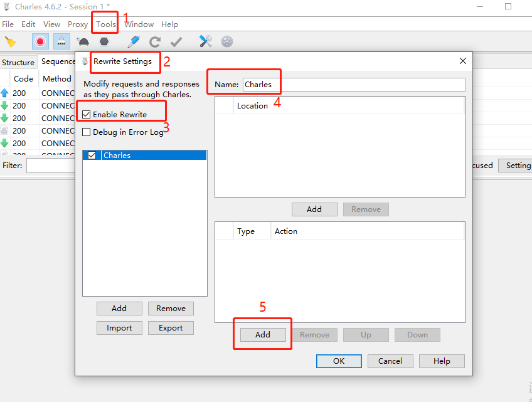Enable throttling with turtle icon
This screenshot has width=532, height=402.
point(83,42)
